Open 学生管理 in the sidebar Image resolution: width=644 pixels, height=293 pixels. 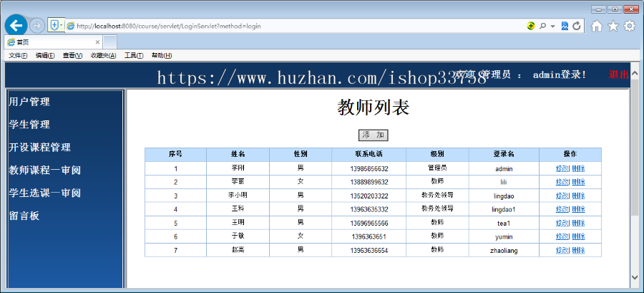(x=29, y=125)
